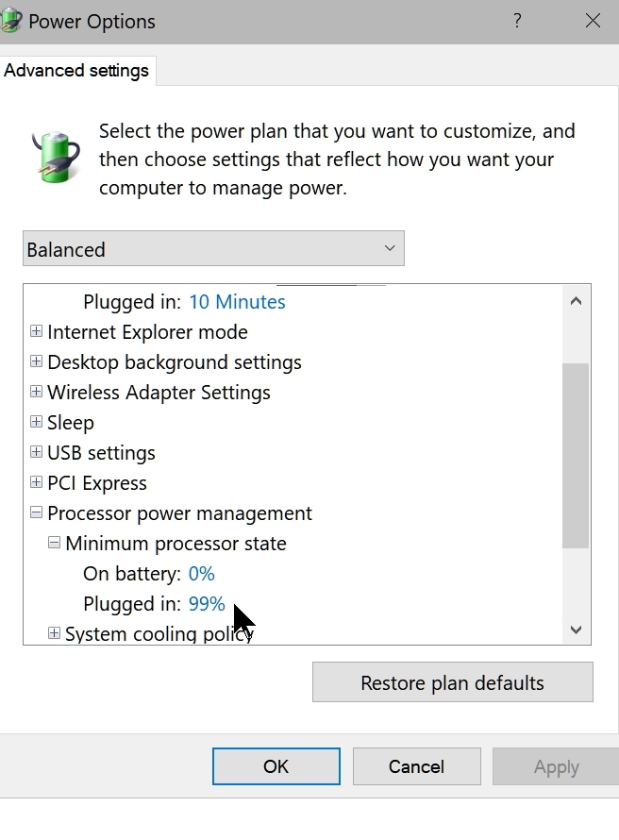Screen dimensions: 619x840
Task: Confirm changes with the OK button
Action: pos(276,765)
